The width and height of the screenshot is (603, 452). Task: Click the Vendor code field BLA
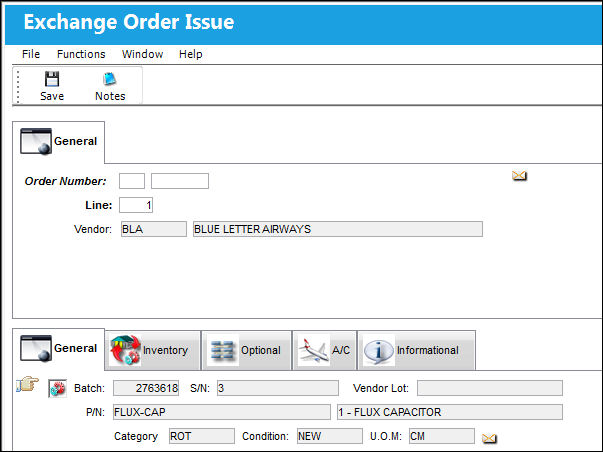[x=154, y=229]
